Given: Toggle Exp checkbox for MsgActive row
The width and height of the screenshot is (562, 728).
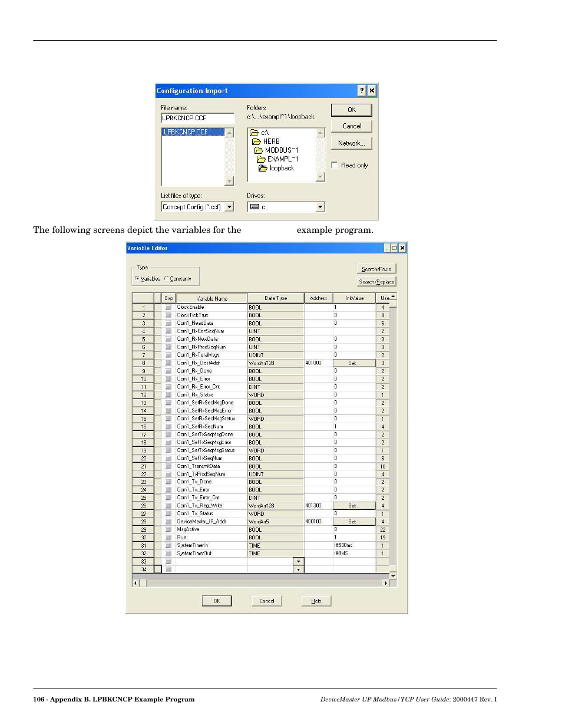Looking at the screenshot, I should 168,529.
